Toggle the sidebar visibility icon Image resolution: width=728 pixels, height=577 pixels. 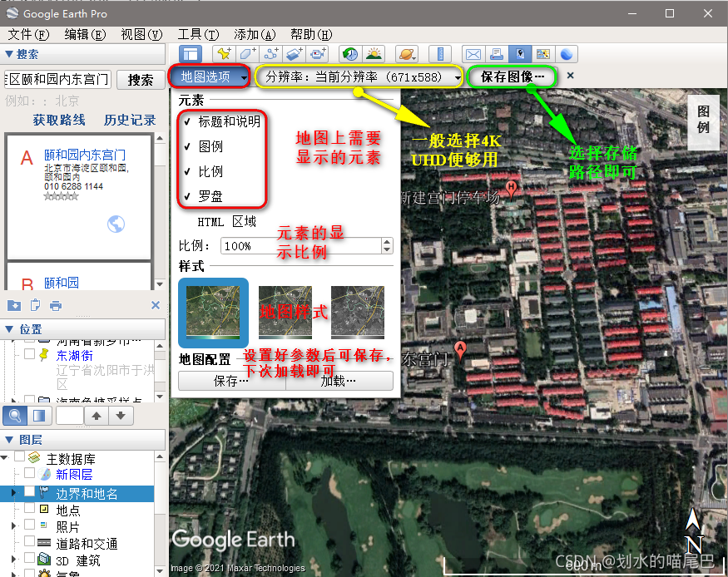[190, 54]
